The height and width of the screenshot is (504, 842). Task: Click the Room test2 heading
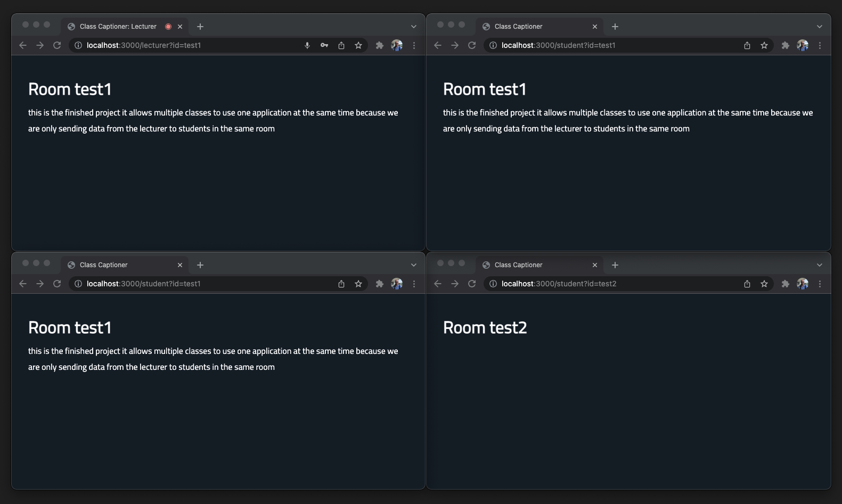tap(485, 328)
